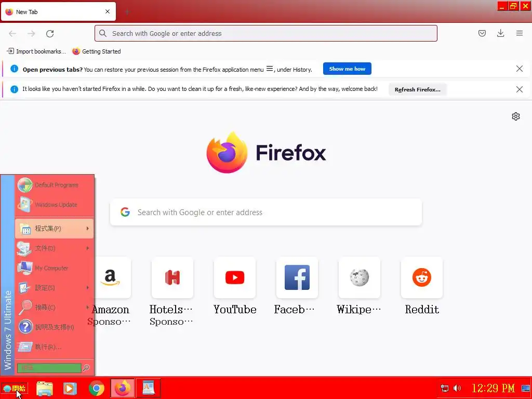Click the Import bookmarks toolbar item
Screen dimensions: 532x399
pos(36,51)
